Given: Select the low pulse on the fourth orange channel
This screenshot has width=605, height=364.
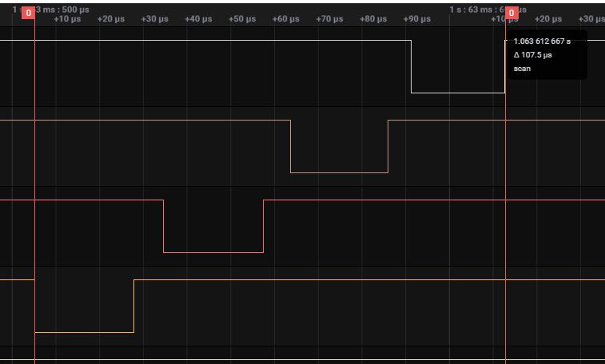Looking at the screenshot, I should [84, 332].
